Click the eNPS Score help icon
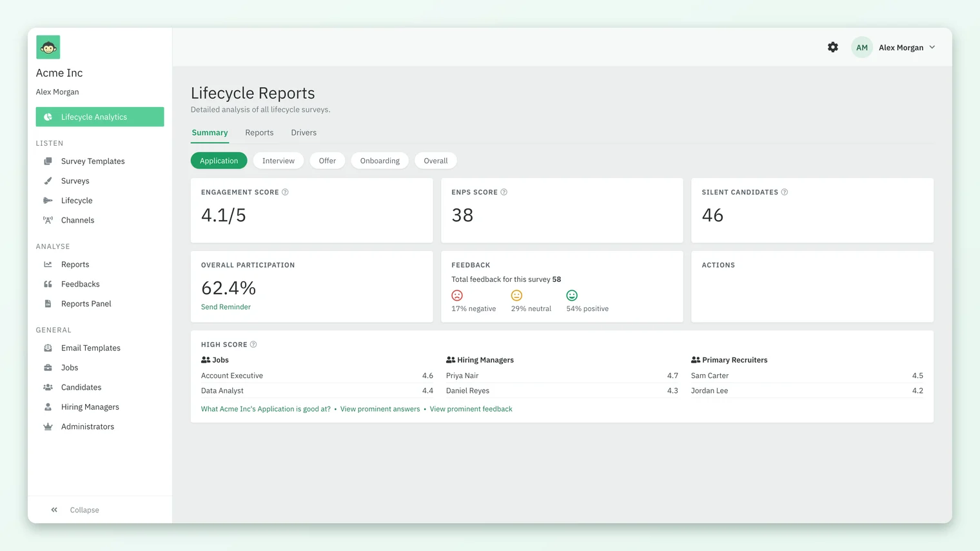This screenshot has height=551, width=980. pyautogui.click(x=504, y=192)
